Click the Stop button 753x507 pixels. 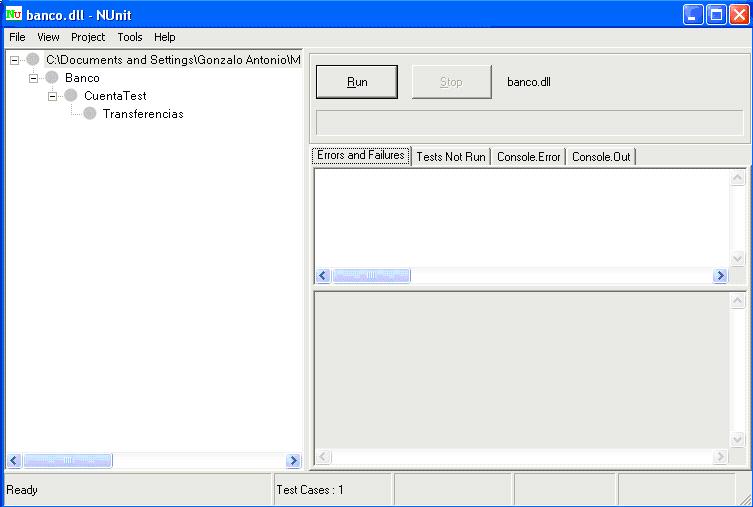click(x=451, y=82)
